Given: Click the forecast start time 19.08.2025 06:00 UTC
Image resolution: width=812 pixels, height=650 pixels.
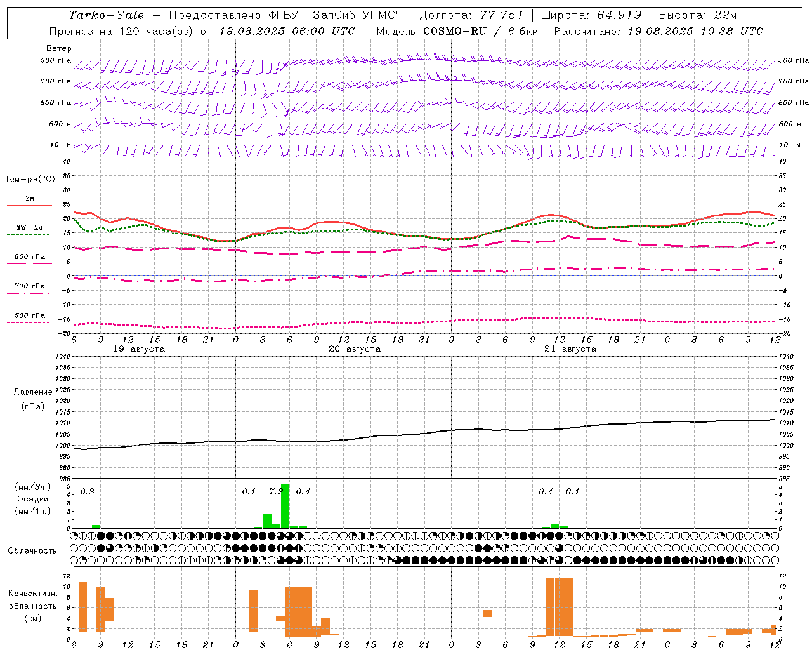Looking at the screenshot, I should [287, 31].
